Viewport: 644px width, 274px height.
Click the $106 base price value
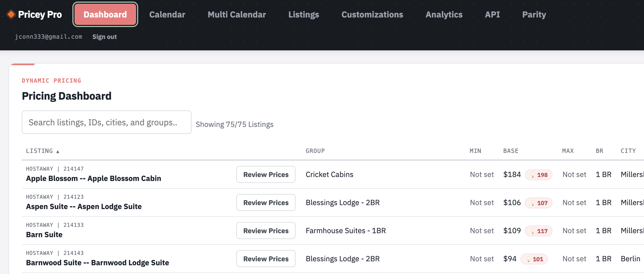point(512,202)
